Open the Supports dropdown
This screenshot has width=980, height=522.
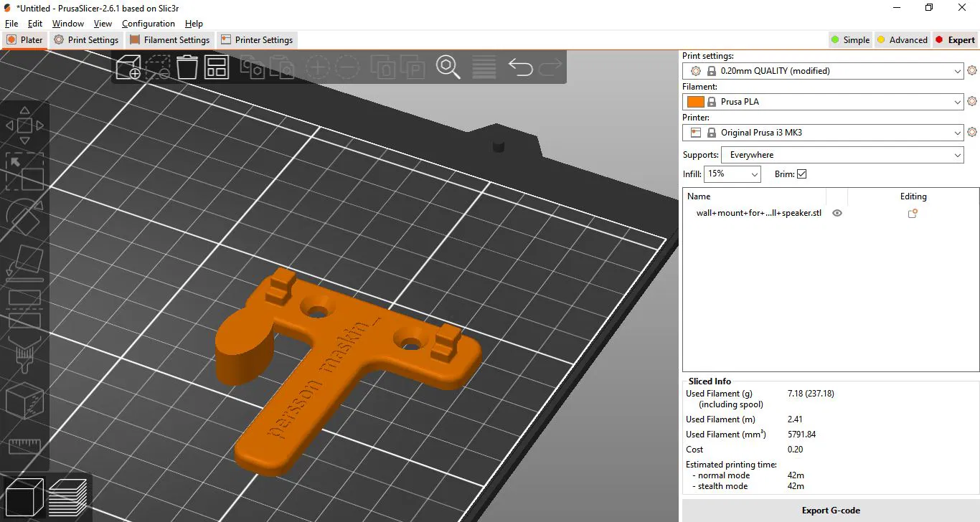coord(842,155)
